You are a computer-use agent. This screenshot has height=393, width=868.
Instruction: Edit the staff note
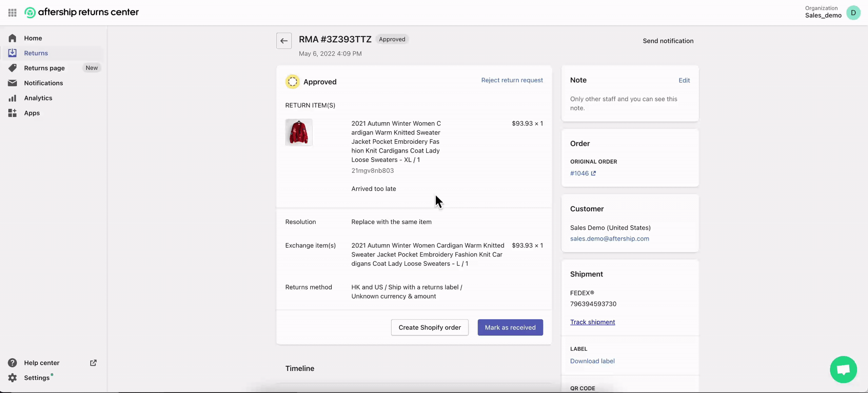point(684,80)
